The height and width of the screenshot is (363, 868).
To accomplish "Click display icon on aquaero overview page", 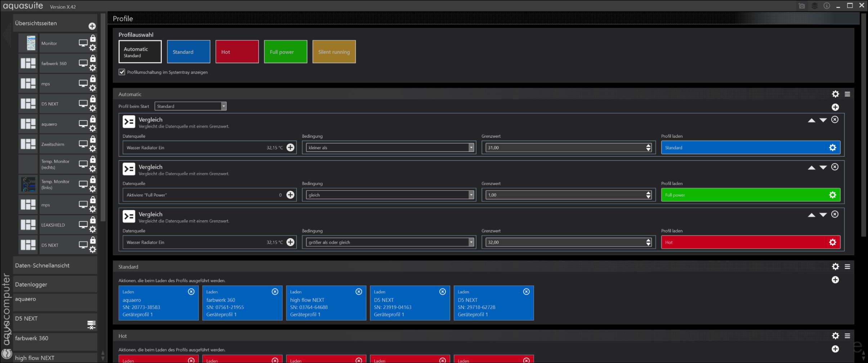I will [83, 124].
